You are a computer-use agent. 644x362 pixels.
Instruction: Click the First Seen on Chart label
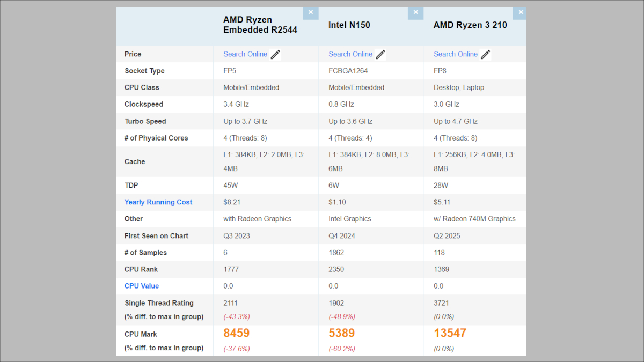157,236
